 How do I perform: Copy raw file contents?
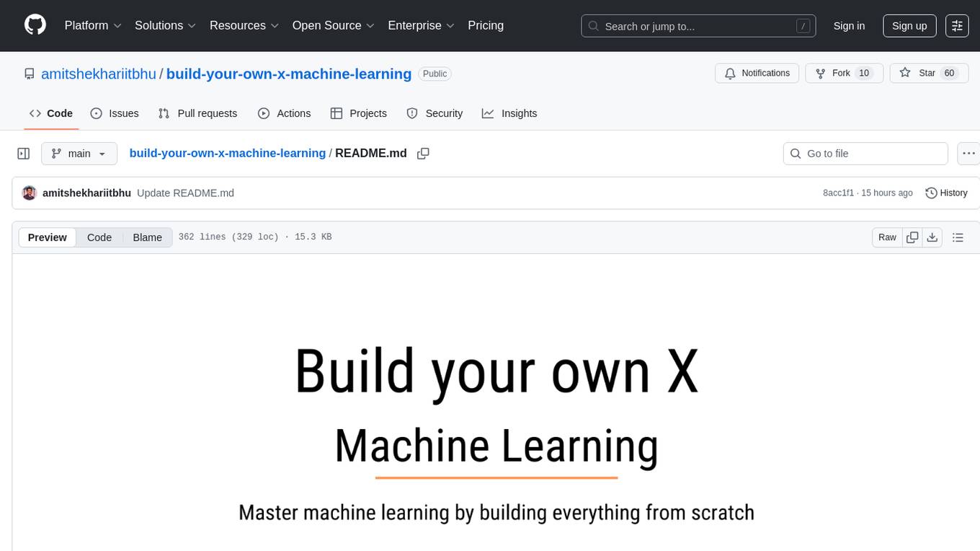pos(912,237)
